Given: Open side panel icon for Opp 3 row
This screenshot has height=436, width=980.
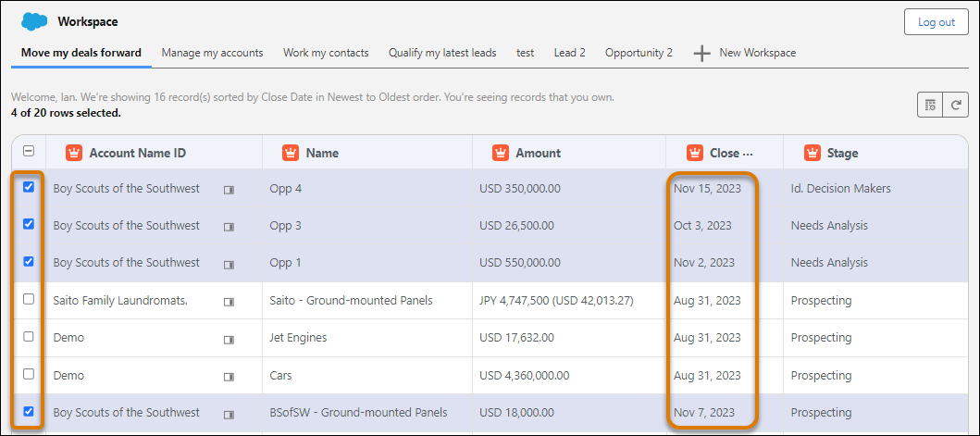Looking at the screenshot, I should click(229, 227).
